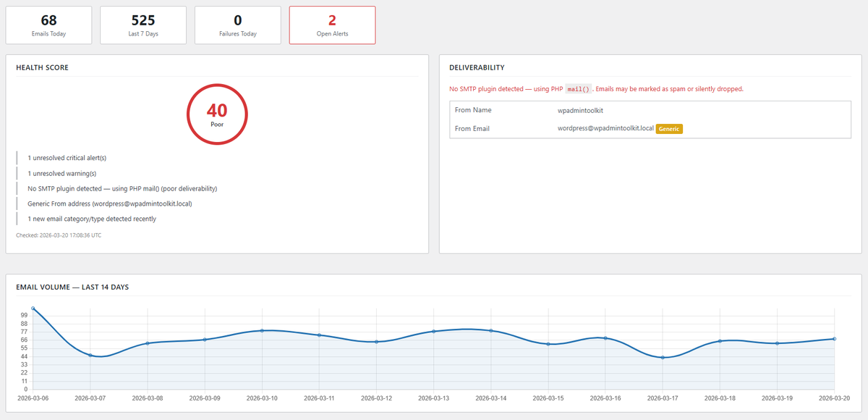
Task: Click the 2026-03-18 x-axis date label
Action: [720, 398]
